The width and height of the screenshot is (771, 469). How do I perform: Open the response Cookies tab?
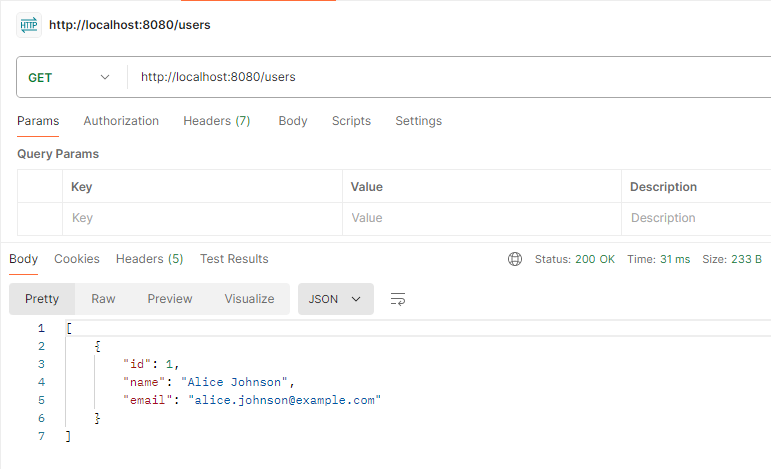(x=77, y=259)
